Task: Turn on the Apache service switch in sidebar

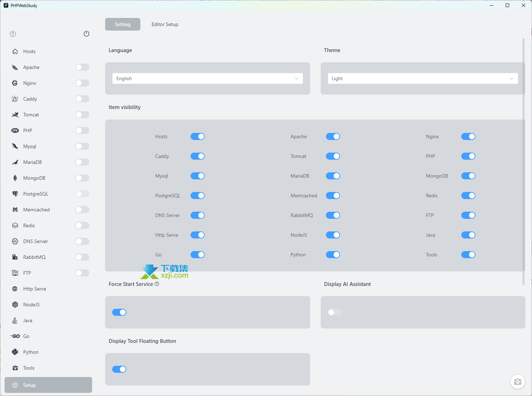Action: point(82,67)
